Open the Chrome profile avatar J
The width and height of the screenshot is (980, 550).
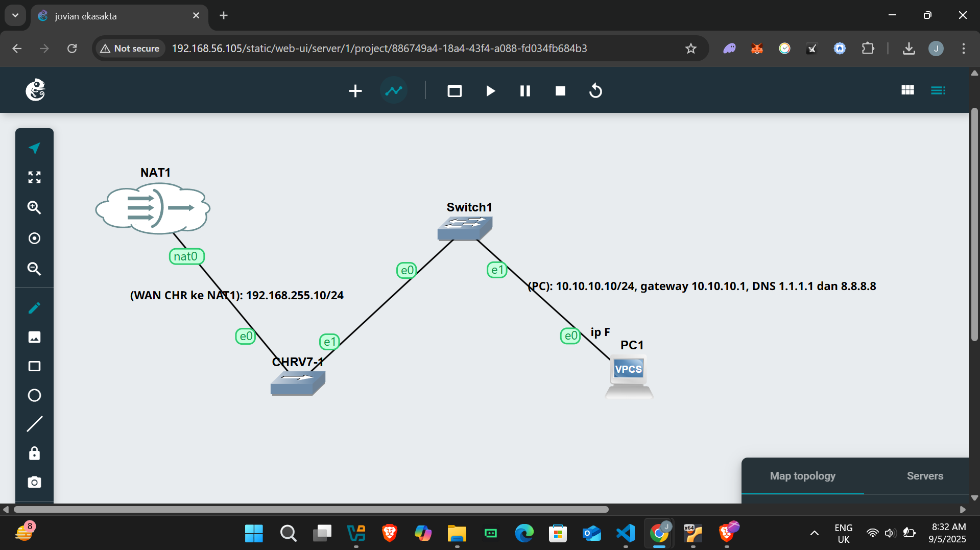point(936,49)
